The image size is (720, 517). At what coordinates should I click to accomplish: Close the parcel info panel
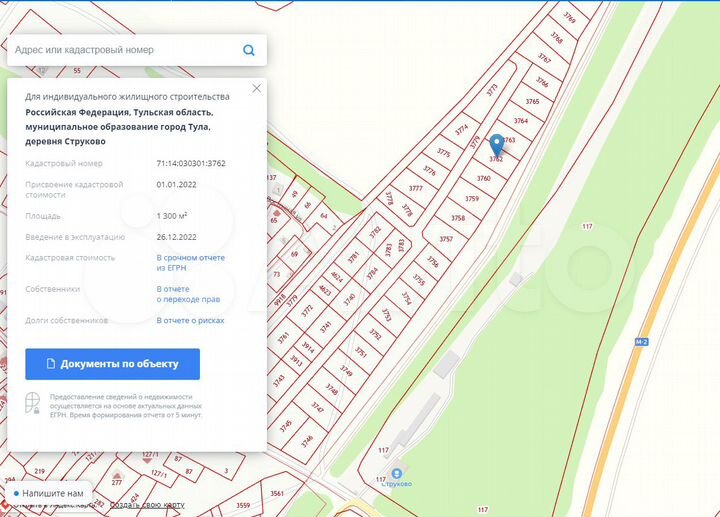[x=257, y=88]
